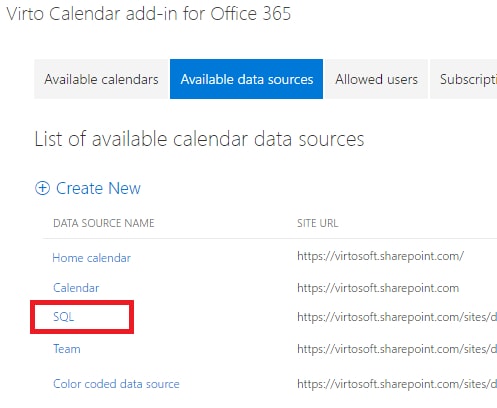
Task: Select the site URL in the Team row
Action: click(397, 349)
